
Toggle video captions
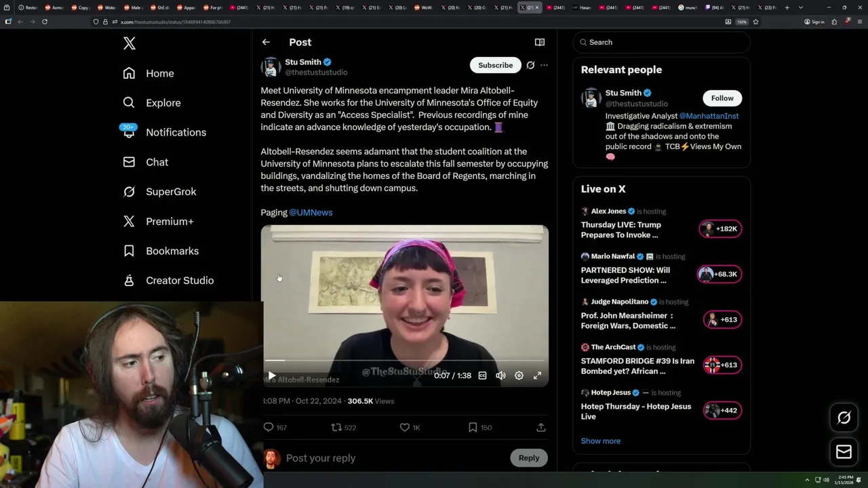point(482,375)
